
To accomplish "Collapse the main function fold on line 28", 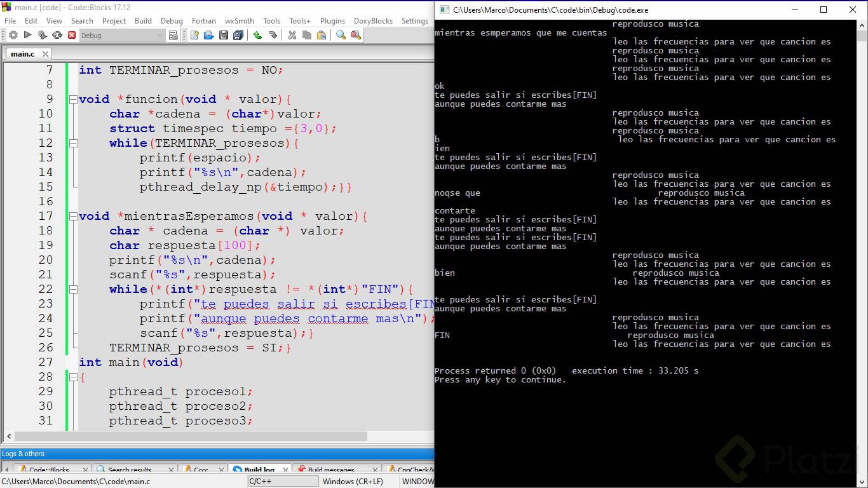I will click(x=73, y=377).
